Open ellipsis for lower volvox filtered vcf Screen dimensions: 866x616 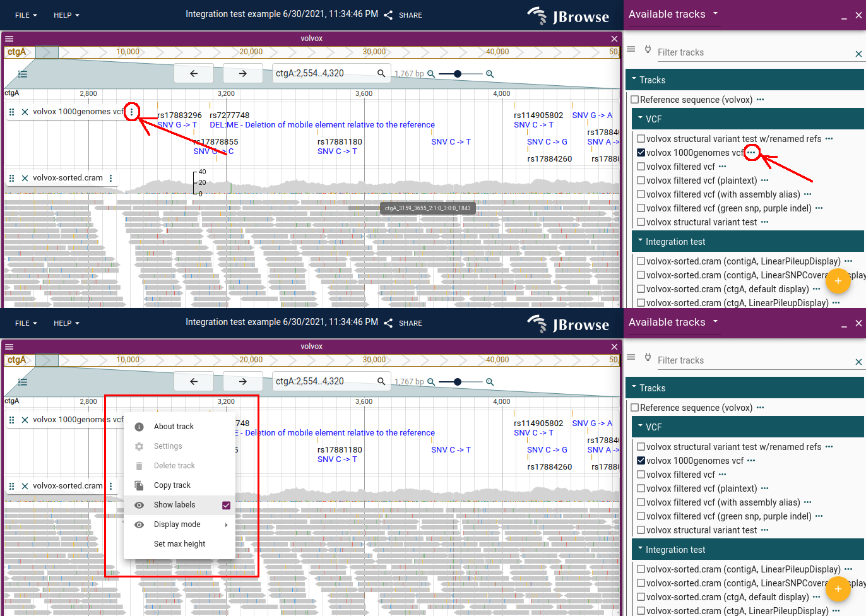pyautogui.click(x=722, y=475)
